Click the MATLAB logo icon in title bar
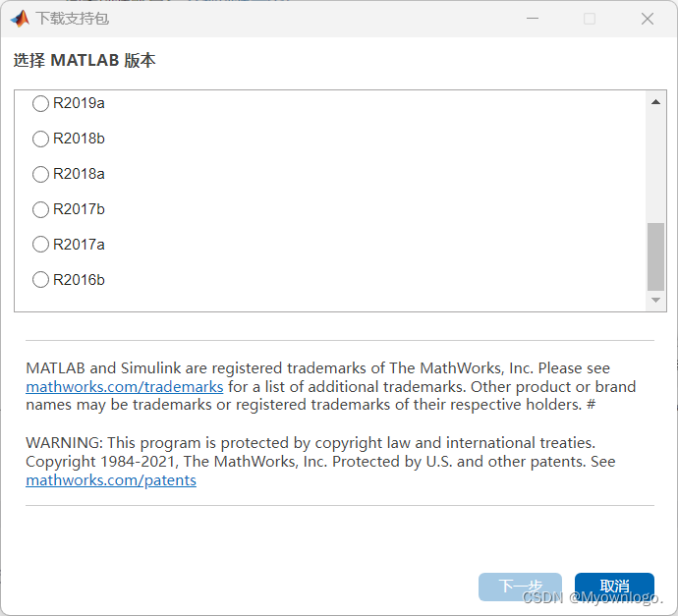678x616 pixels. [x=20, y=19]
